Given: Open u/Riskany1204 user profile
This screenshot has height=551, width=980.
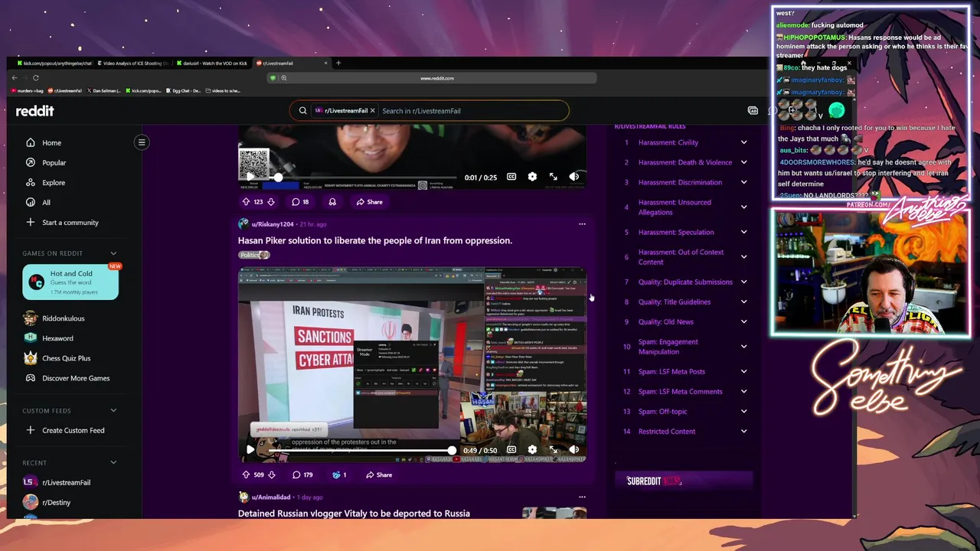Looking at the screenshot, I should point(273,224).
